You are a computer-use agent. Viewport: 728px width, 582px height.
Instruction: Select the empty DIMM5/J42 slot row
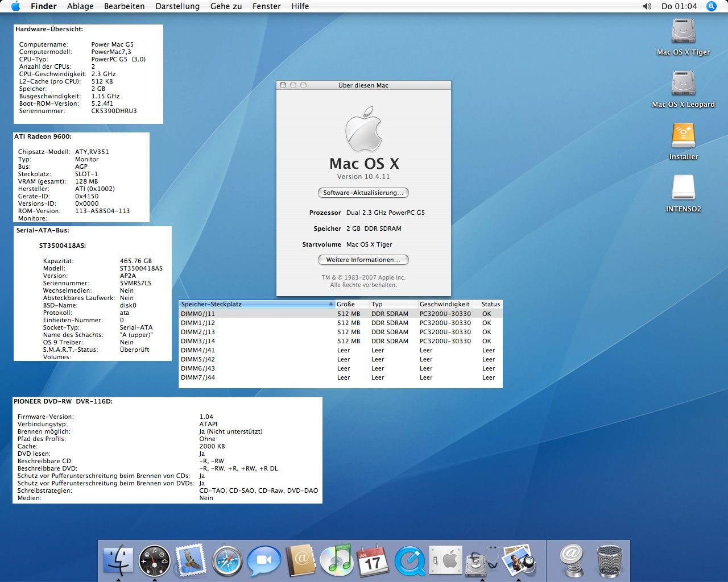[341, 359]
